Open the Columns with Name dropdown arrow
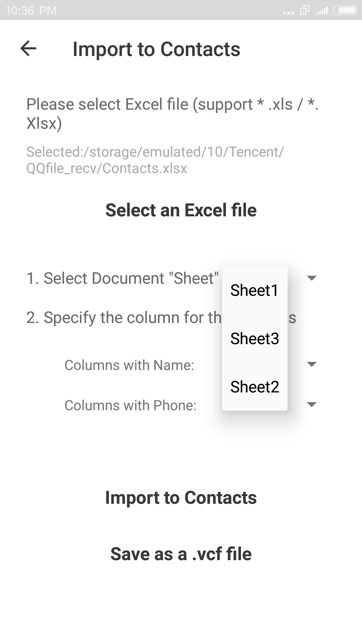This screenshot has height=644, width=362. [312, 365]
